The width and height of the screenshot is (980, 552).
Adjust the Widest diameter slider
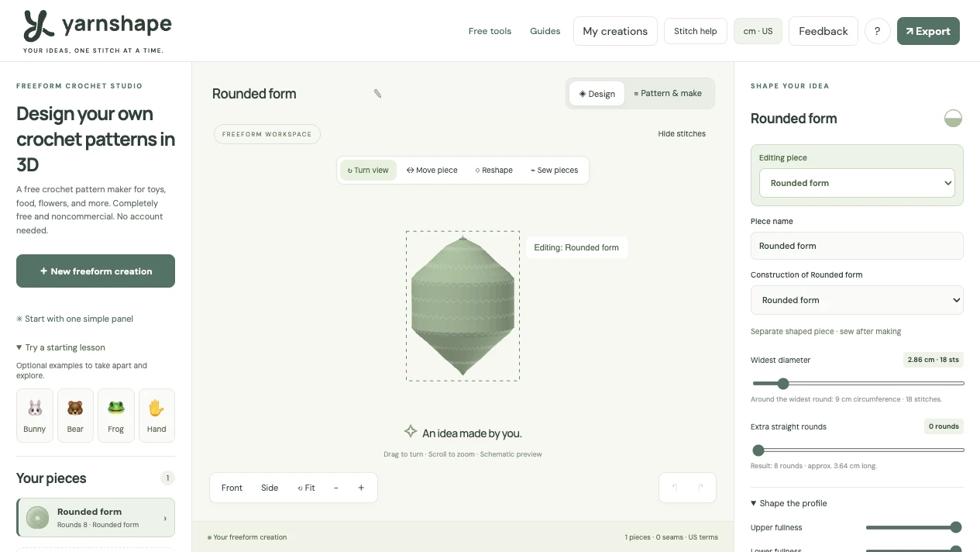[858, 384]
